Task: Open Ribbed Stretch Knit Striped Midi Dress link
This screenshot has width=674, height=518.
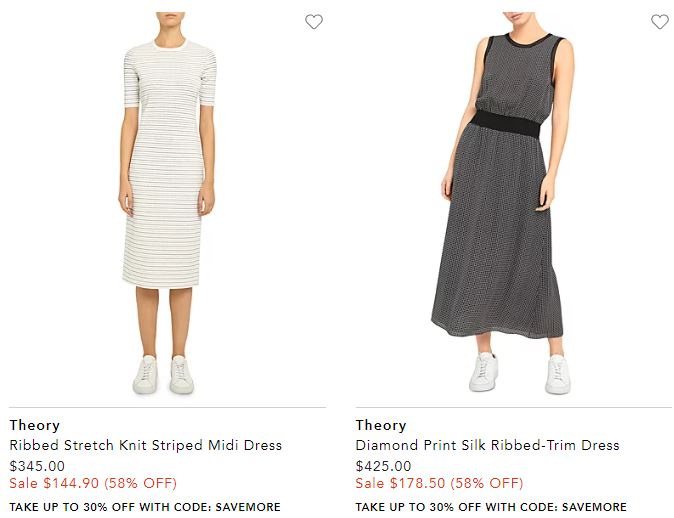Action: pyautogui.click(x=146, y=445)
